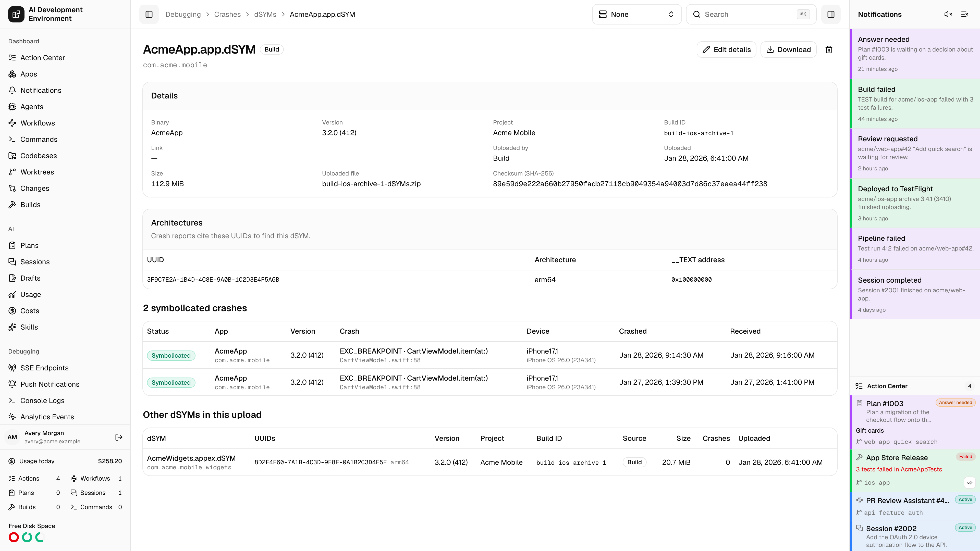
Task: Delete dSYM with the trash icon
Action: click(x=829, y=49)
